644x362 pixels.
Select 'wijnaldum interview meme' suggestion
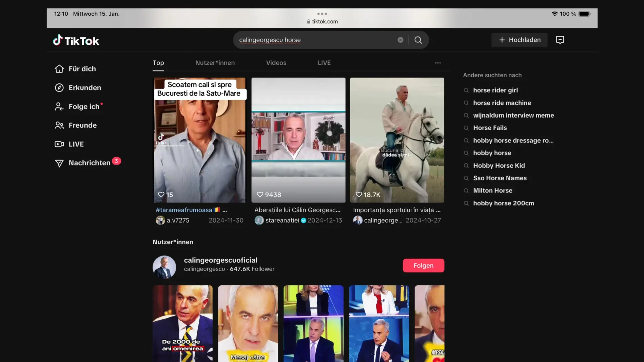pos(513,116)
